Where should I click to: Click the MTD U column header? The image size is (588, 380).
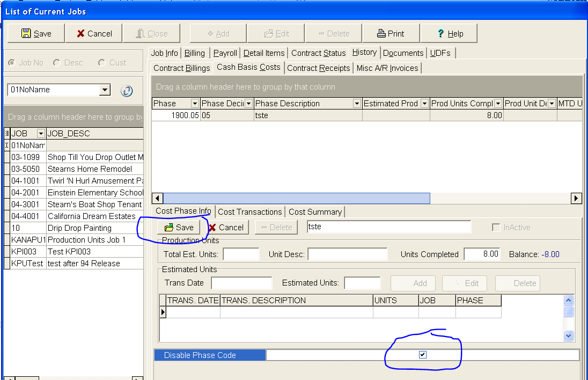coord(570,104)
